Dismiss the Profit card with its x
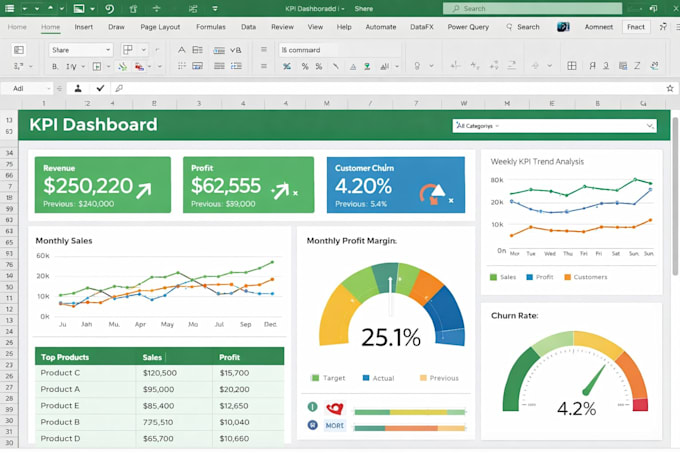The width and height of the screenshot is (680, 453). (x=295, y=193)
